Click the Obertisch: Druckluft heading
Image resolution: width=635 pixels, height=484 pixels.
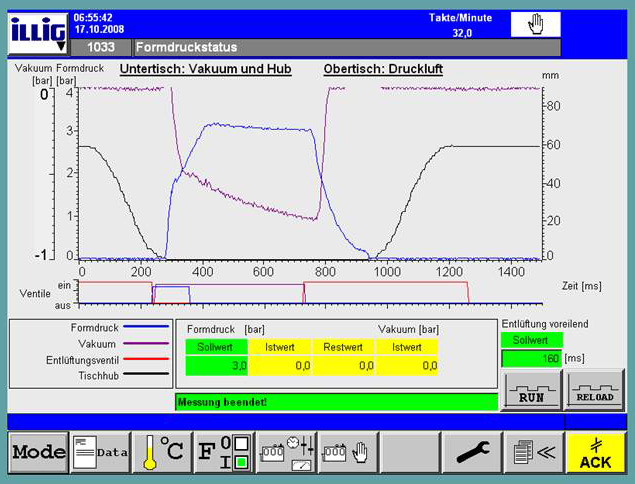click(383, 69)
